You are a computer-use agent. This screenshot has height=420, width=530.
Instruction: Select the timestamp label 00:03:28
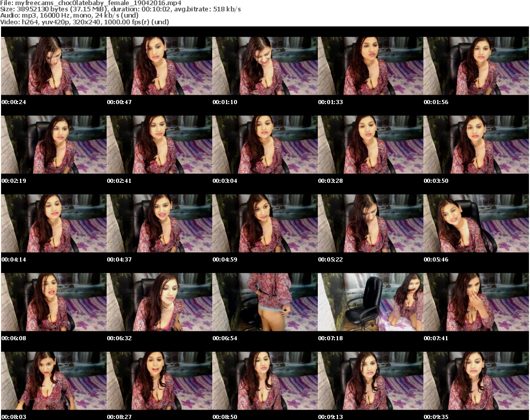(330, 181)
